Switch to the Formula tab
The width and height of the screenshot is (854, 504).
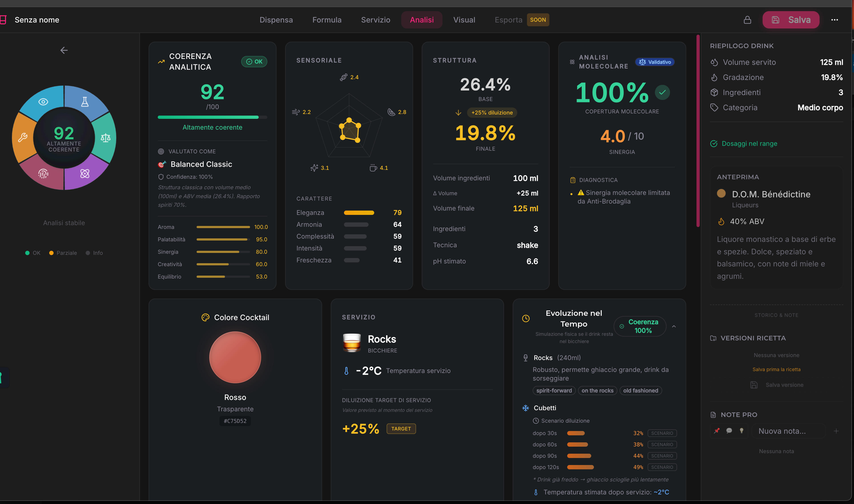pyautogui.click(x=327, y=20)
